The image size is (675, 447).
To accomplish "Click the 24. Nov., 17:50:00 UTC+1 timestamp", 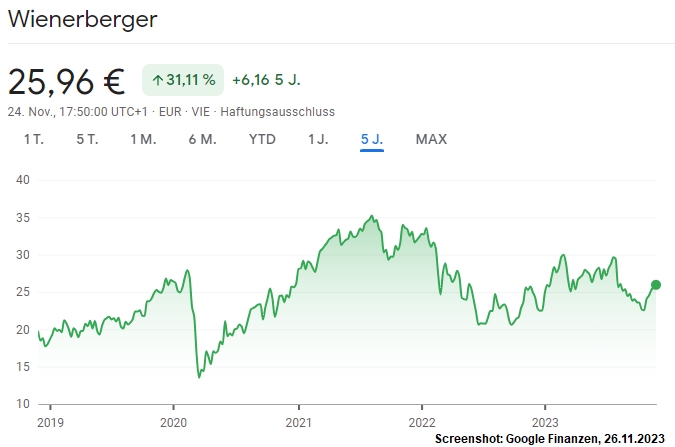I will coord(77,112).
